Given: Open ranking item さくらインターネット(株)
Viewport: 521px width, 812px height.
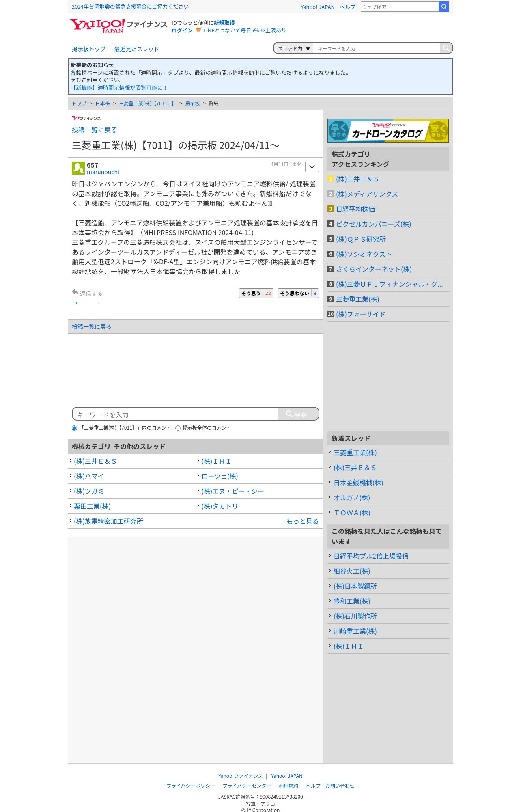Looking at the screenshot, I should pyautogui.click(x=374, y=269).
